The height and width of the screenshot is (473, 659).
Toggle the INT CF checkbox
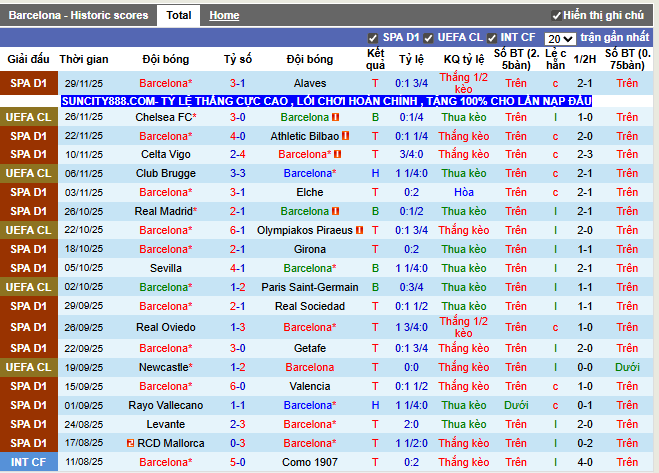click(492, 38)
